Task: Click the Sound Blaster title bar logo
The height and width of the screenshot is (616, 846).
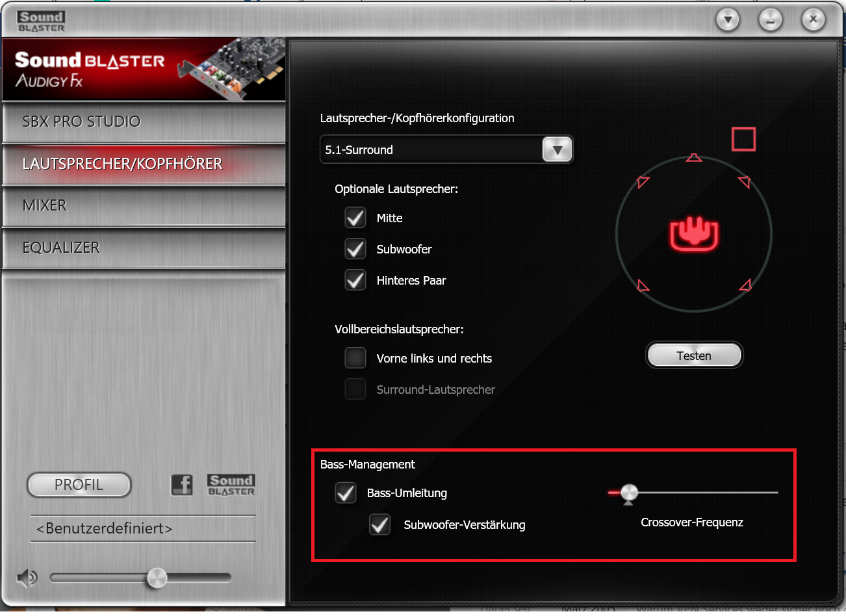Action: 41,21
